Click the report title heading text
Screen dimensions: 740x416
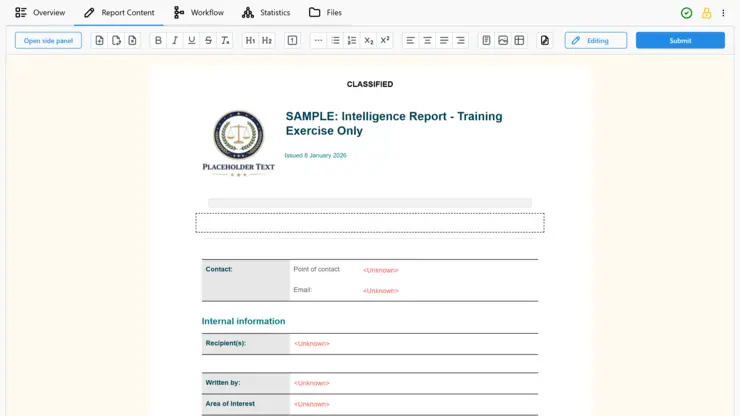[x=394, y=124]
